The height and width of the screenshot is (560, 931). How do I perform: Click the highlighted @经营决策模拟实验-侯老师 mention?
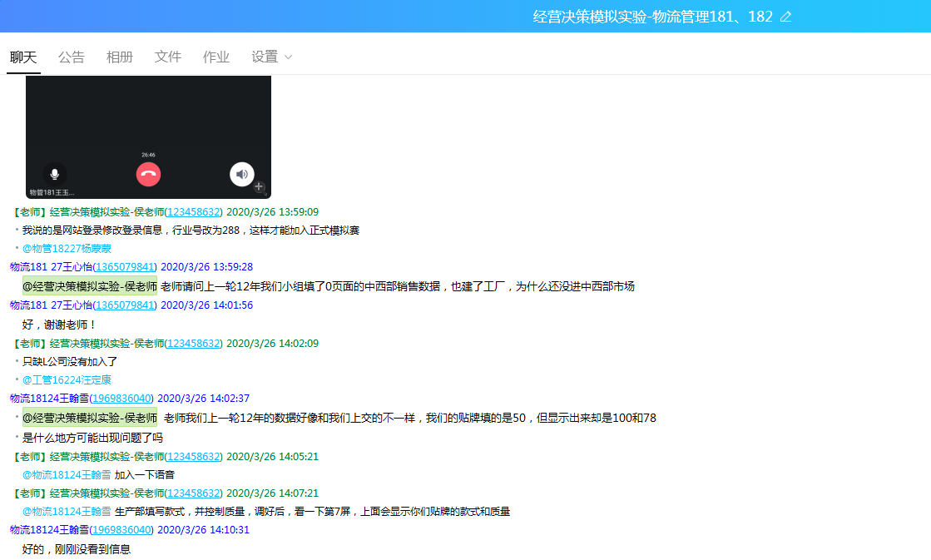(x=90, y=285)
